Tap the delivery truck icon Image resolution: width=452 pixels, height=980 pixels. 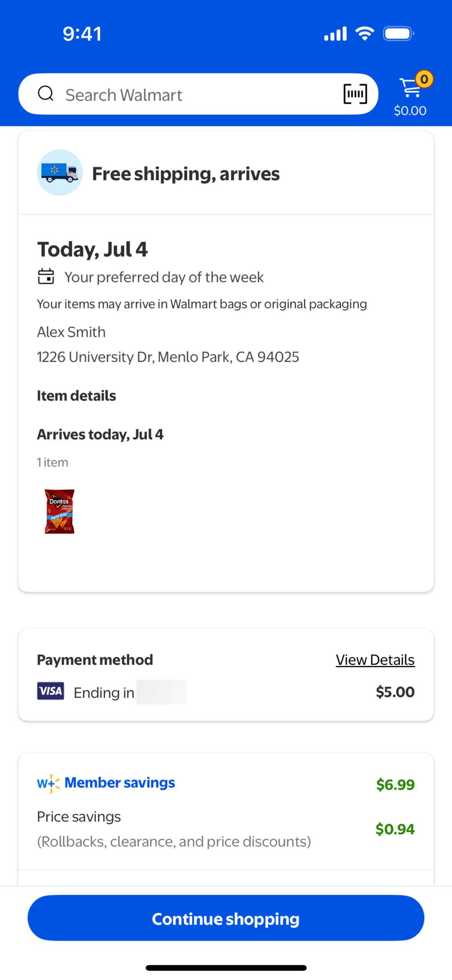coord(59,173)
